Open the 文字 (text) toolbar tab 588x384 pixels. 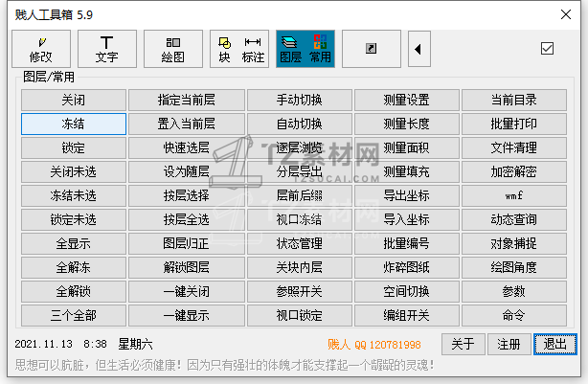tap(107, 49)
